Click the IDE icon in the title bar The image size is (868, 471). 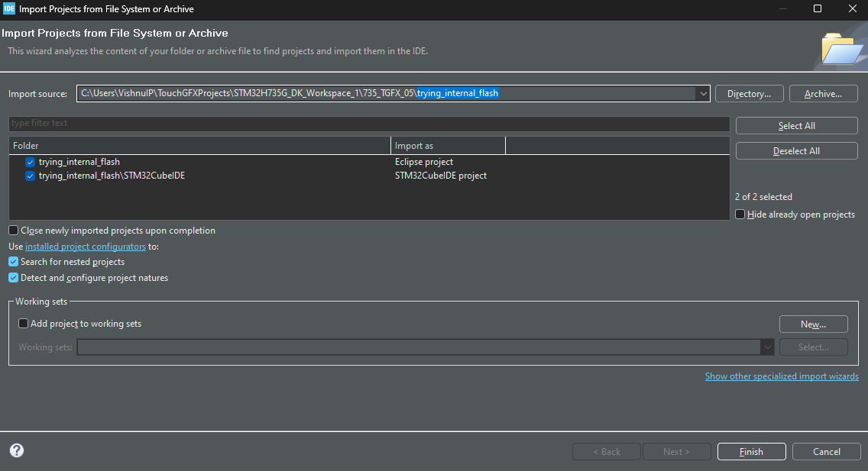[x=9, y=8]
